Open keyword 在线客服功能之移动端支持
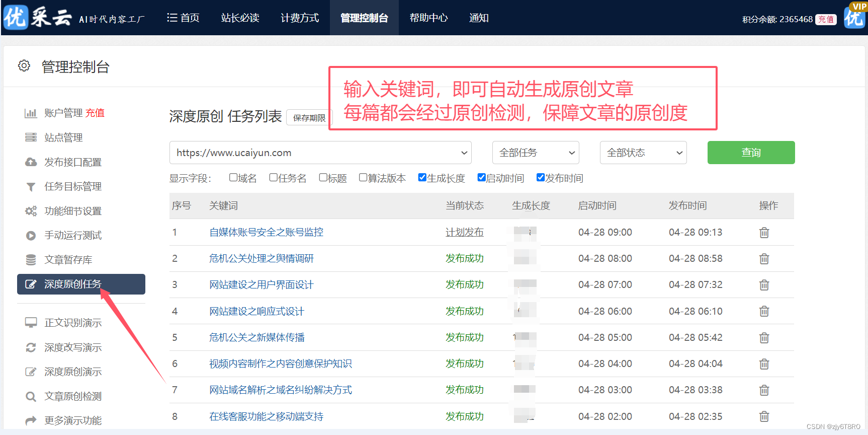 (267, 416)
